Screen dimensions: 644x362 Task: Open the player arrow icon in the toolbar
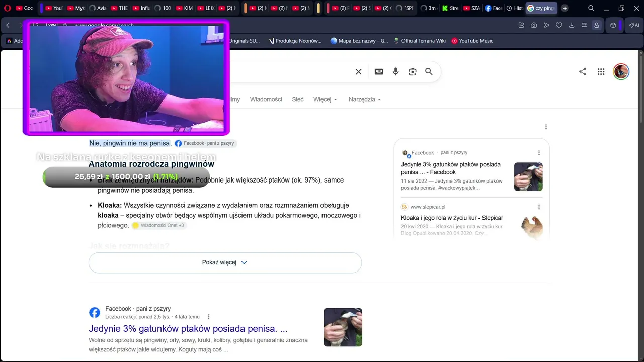546,25
